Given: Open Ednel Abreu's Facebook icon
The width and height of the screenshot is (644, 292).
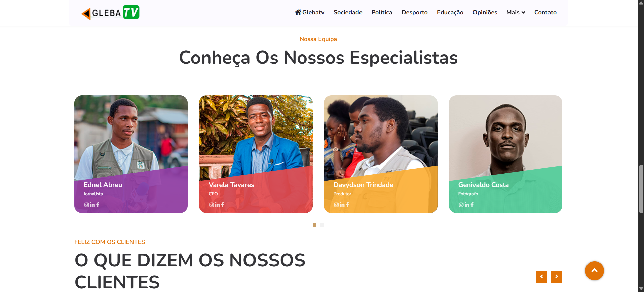Looking at the screenshot, I should click(98, 205).
